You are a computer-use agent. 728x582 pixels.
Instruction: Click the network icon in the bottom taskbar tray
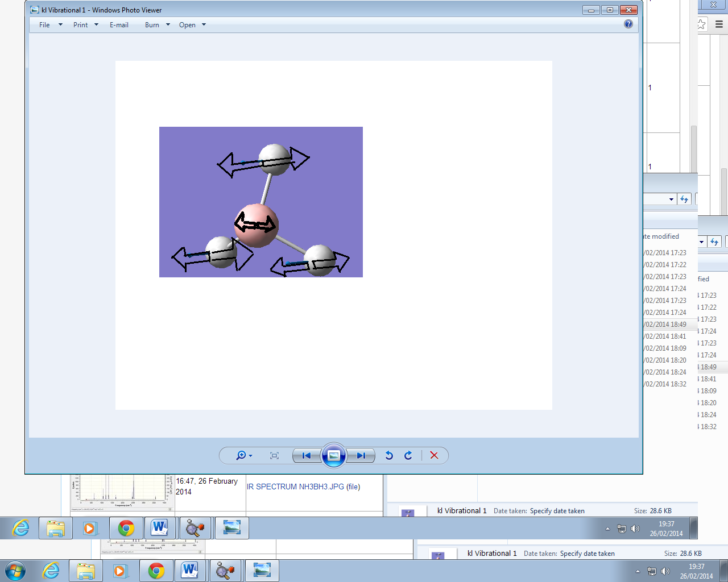point(652,571)
